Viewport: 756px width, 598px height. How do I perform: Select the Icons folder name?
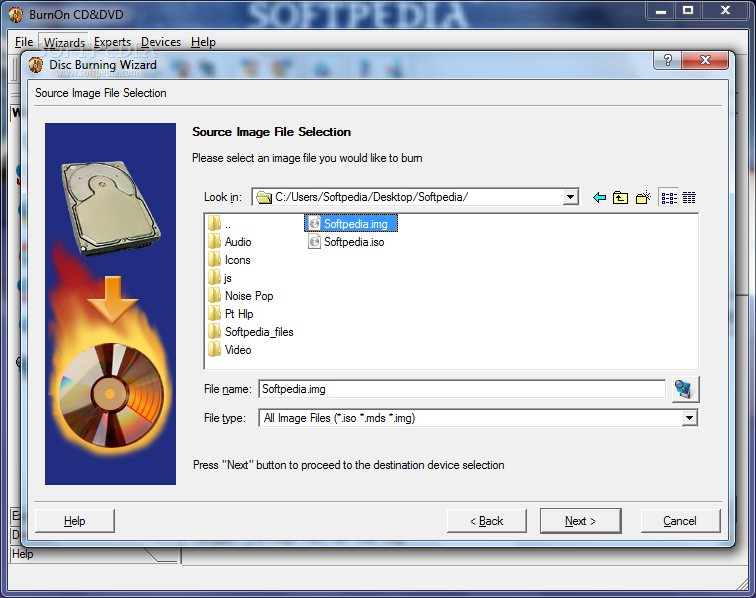[x=237, y=260]
